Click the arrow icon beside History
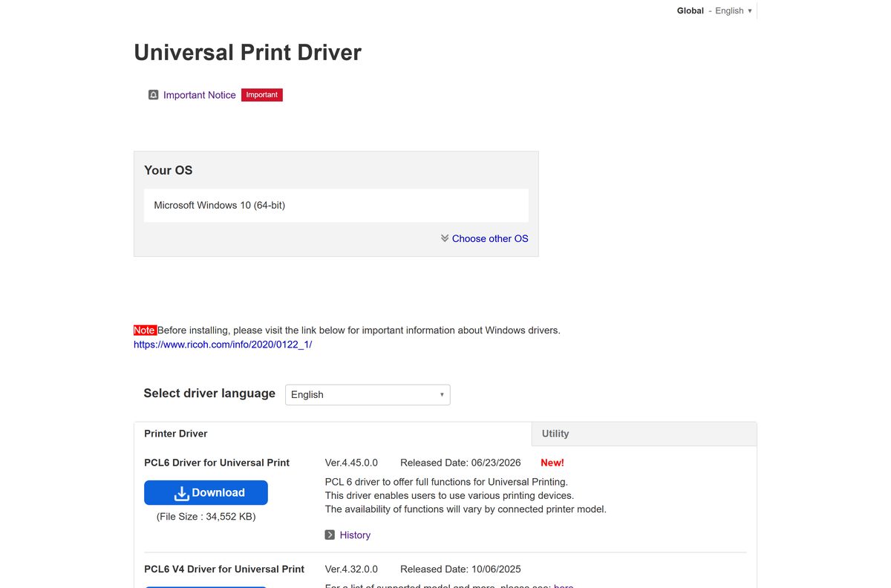891x588 pixels. tap(330, 535)
